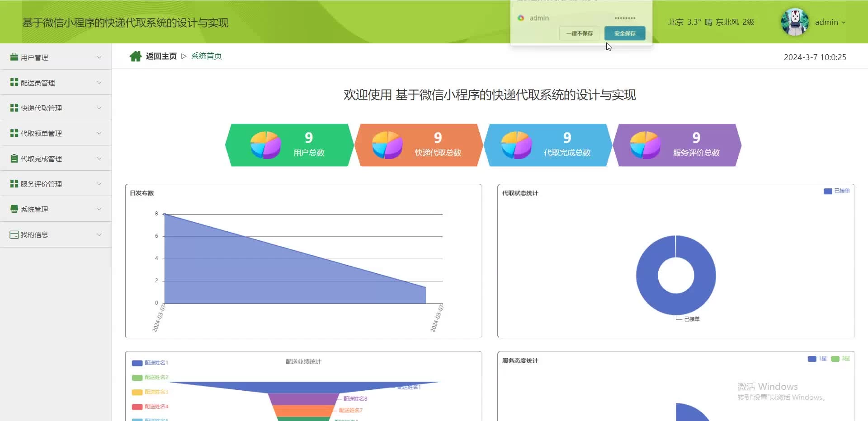
Task: Open the 服务评价管理 sidebar menu
Action: (x=56, y=183)
